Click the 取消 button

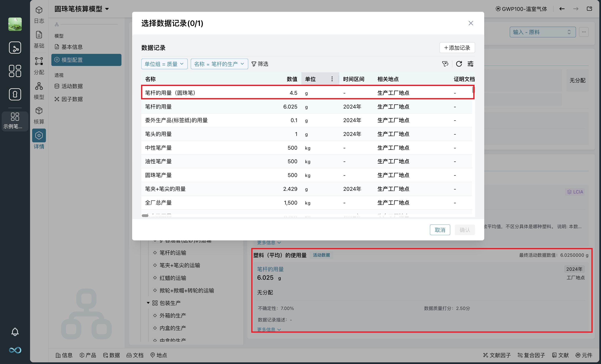coord(440,230)
